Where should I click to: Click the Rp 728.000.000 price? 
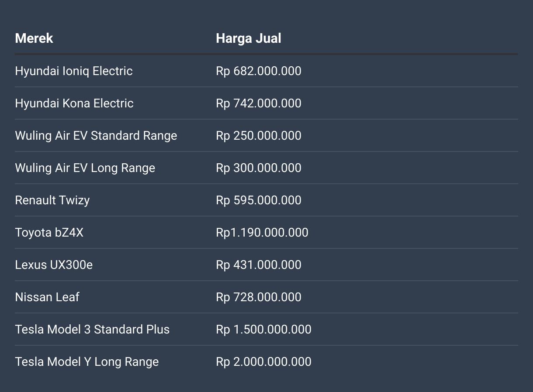259,297
